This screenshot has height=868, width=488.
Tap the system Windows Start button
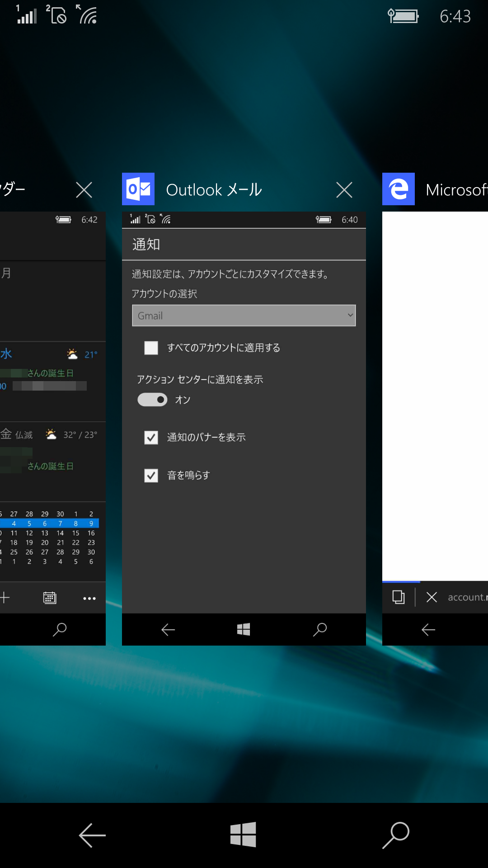(243, 835)
